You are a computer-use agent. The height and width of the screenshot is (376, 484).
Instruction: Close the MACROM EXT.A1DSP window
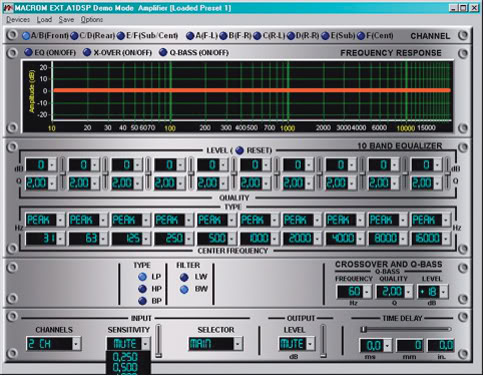tap(474, 8)
